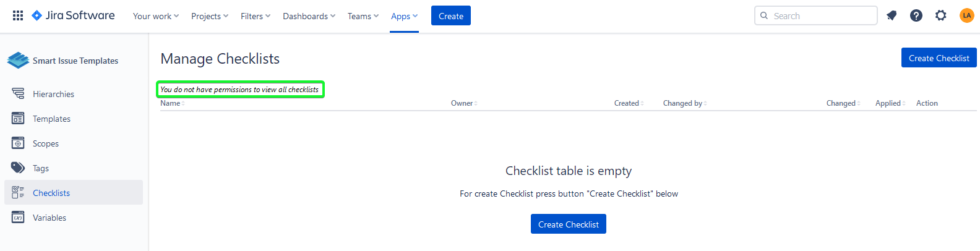Click the Tags sidebar icon

pyautogui.click(x=18, y=168)
